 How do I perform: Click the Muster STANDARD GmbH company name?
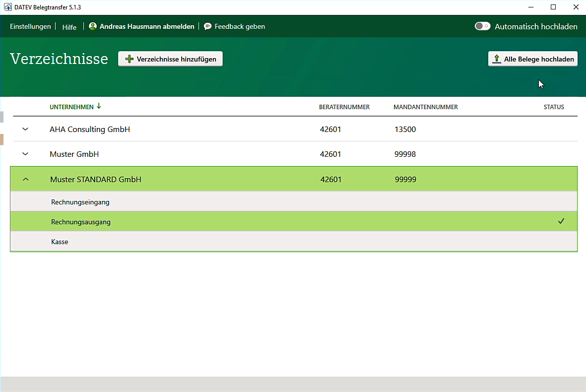(x=96, y=179)
